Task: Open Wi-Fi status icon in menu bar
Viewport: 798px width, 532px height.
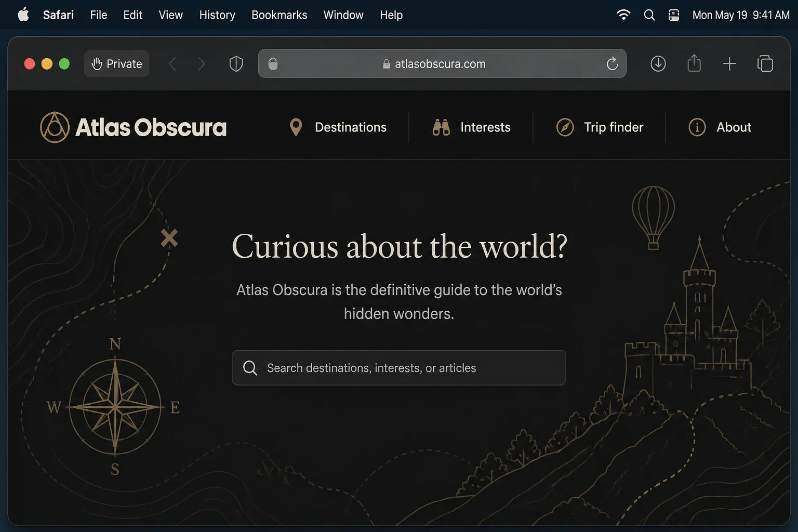Action: click(623, 15)
